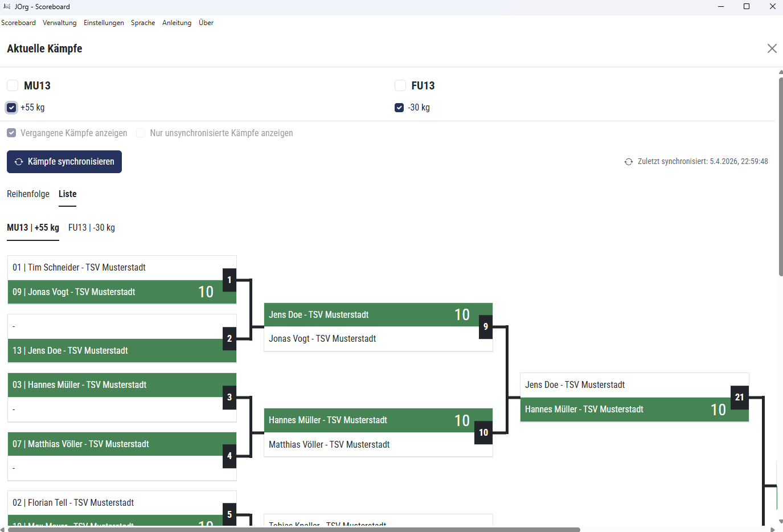Open the Sprache menu

pyautogui.click(x=143, y=23)
